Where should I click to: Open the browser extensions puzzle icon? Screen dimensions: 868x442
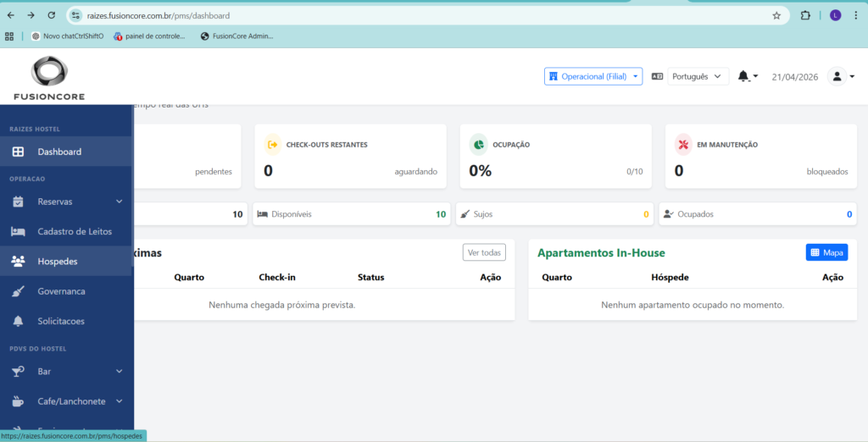805,15
